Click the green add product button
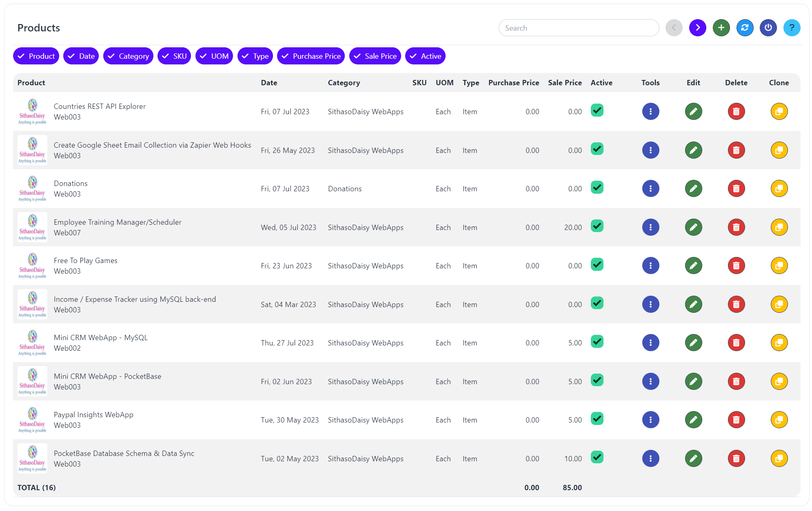Image resolution: width=812 pixels, height=511 pixels. point(721,28)
